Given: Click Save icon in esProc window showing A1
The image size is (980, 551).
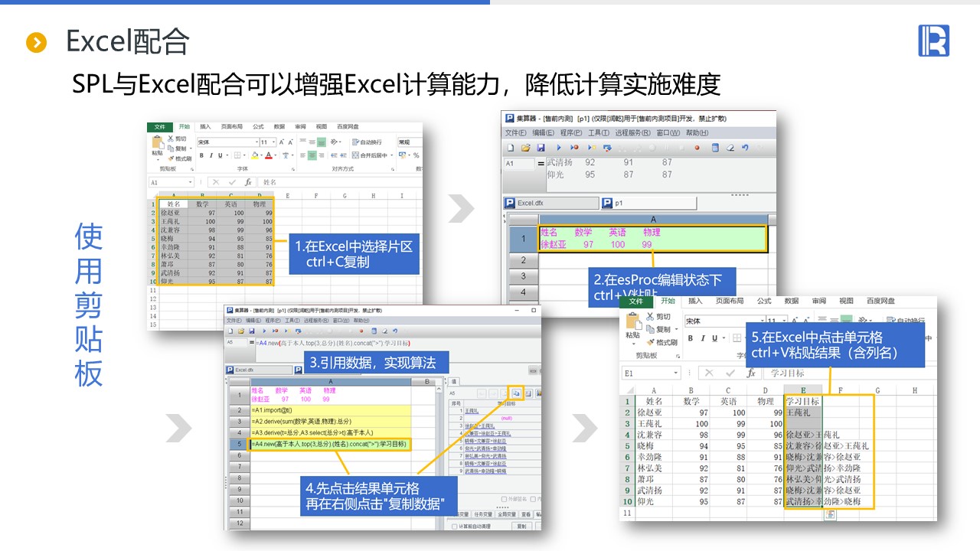Looking at the screenshot, I should [541, 148].
